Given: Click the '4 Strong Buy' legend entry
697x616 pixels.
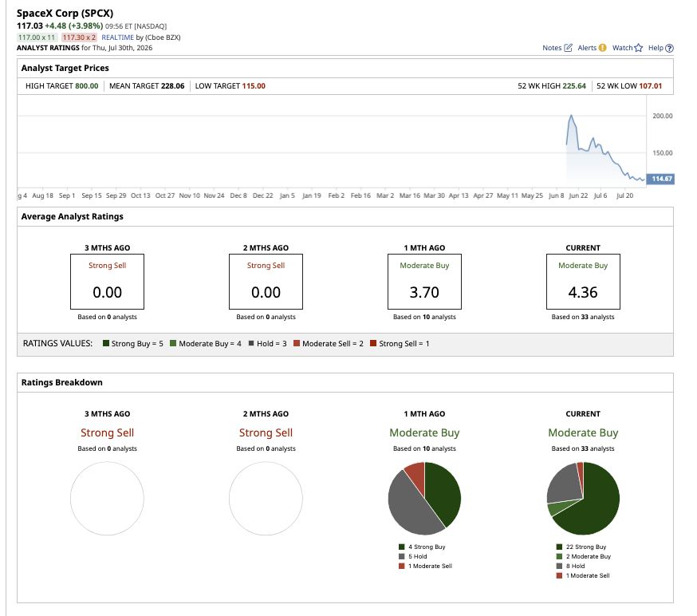Looking at the screenshot, I should pos(423,547).
